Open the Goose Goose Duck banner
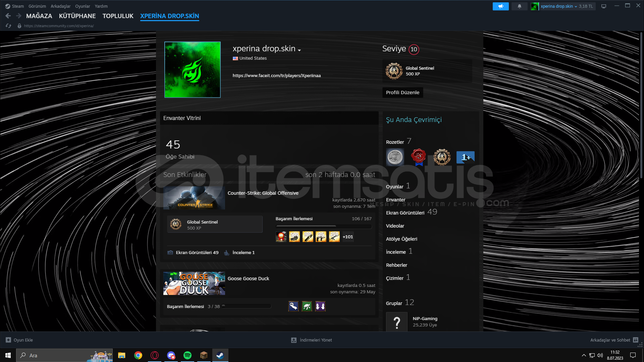 pos(194,283)
